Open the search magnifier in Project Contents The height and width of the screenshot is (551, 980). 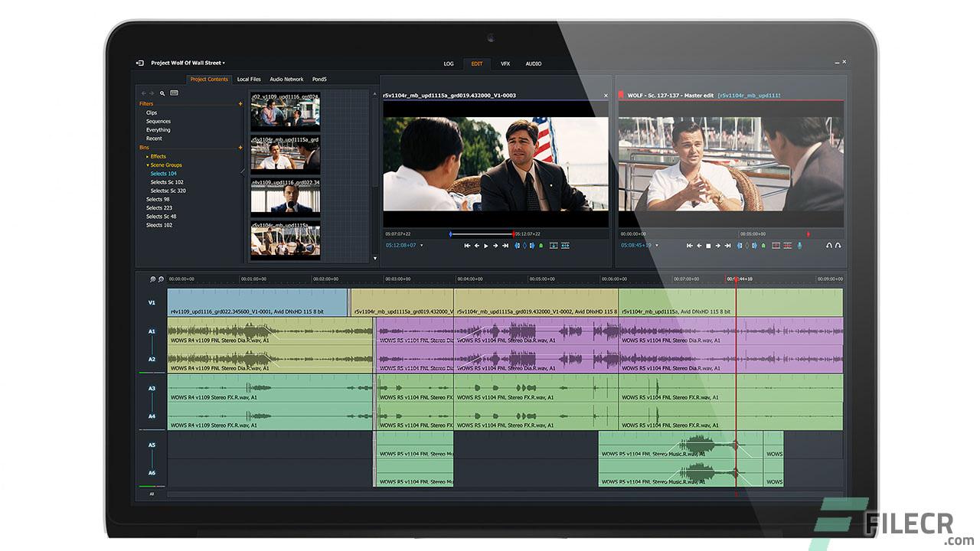[x=162, y=93]
